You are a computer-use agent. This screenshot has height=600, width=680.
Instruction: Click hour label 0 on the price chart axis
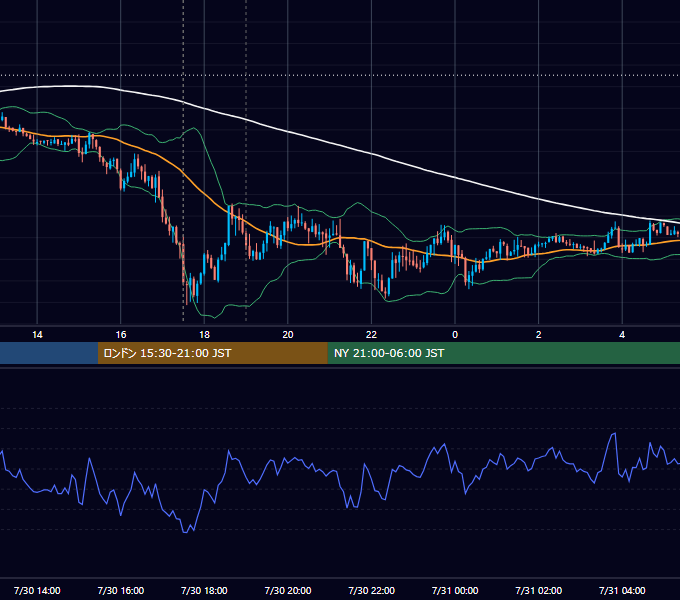pyautogui.click(x=455, y=335)
